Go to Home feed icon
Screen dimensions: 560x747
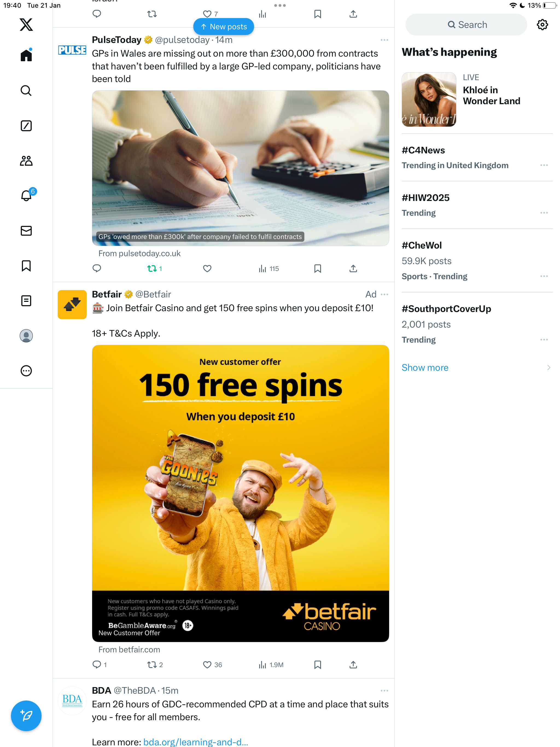pyautogui.click(x=26, y=55)
